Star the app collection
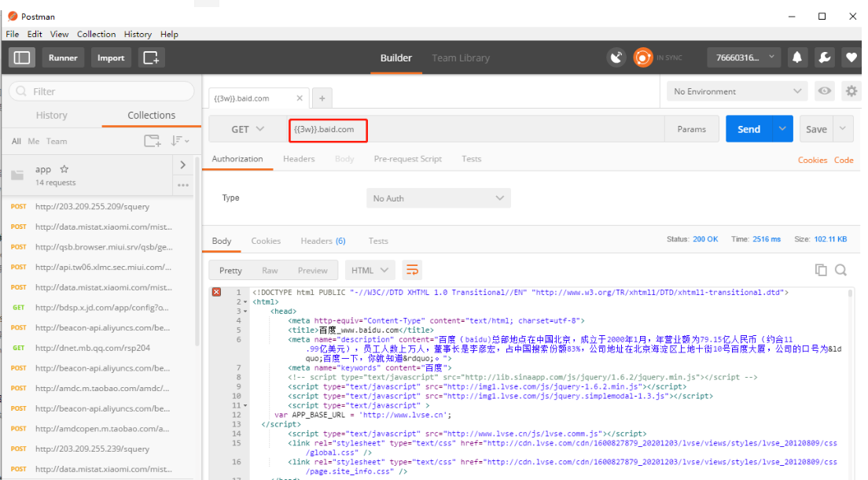The image size is (868, 480). point(64,169)
